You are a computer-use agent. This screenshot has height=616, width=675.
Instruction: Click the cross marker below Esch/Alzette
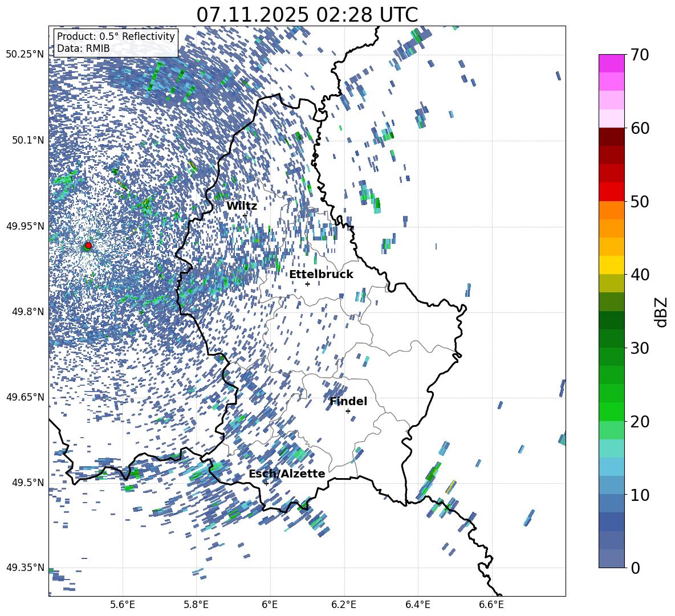pyautogui.click(x=266, y=483)
